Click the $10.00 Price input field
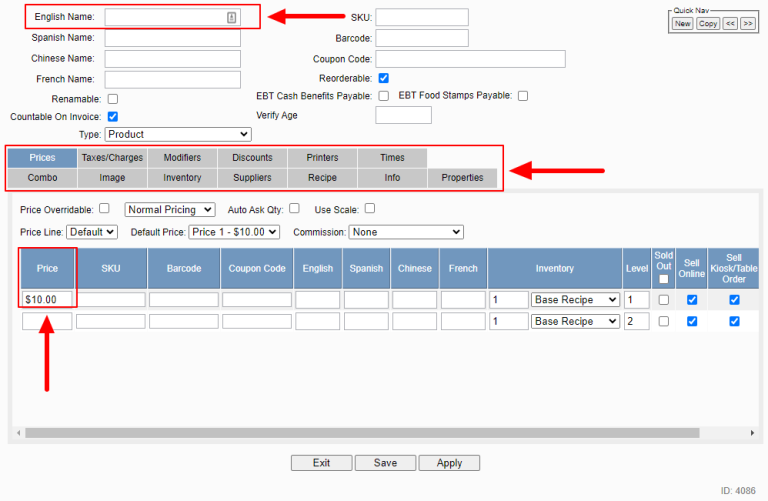768x501 pixels. tap(47, 300)
